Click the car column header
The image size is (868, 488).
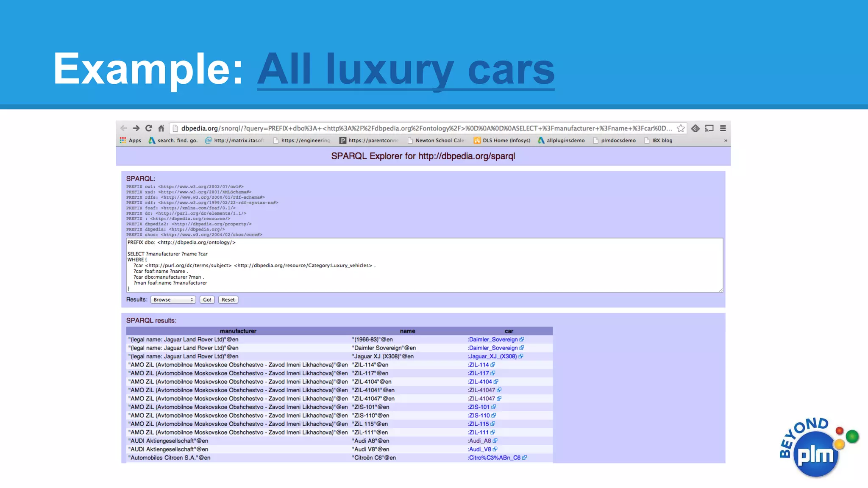pyautogui.click(x=509, y=331)
